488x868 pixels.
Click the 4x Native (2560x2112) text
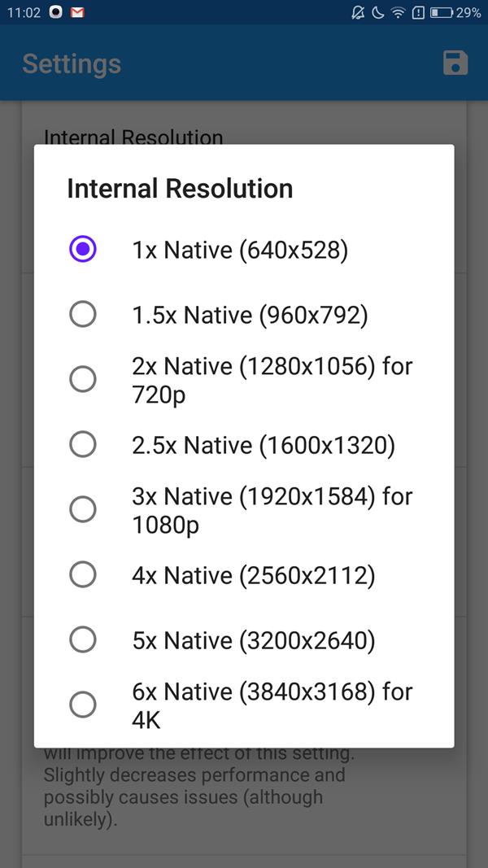[x=254, y=576]
